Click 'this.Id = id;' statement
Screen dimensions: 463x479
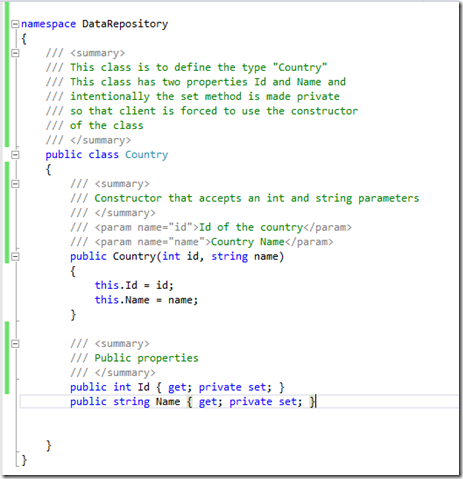coord(134,285)
